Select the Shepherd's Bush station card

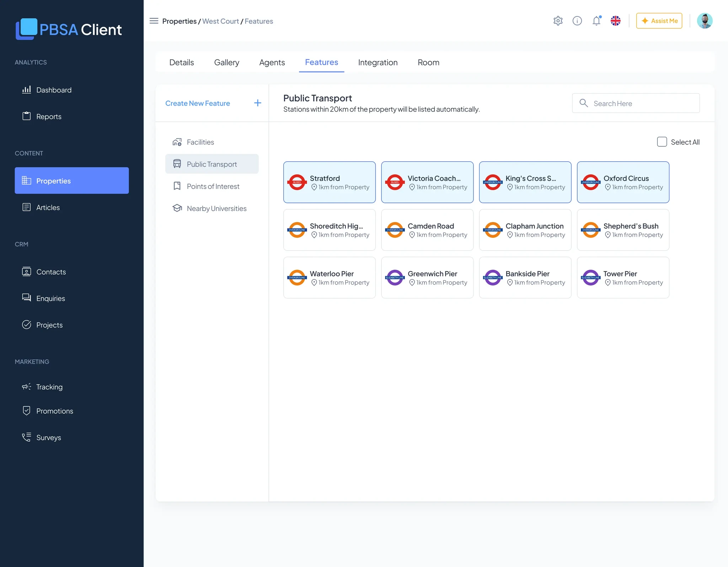pos(623,230)
